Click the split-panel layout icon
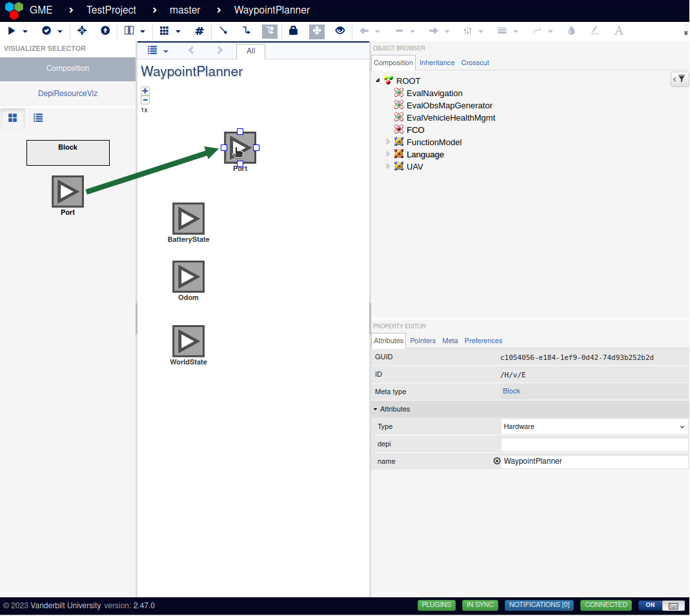The height and width of the screenshot is (616, 690). coord(129,30)
